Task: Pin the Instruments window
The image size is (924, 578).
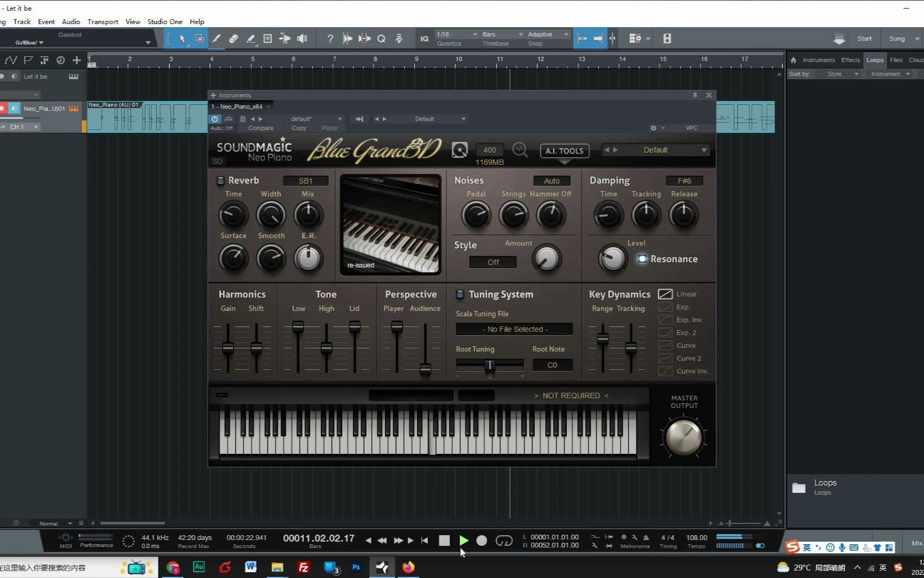Action: tap(695, 95)
